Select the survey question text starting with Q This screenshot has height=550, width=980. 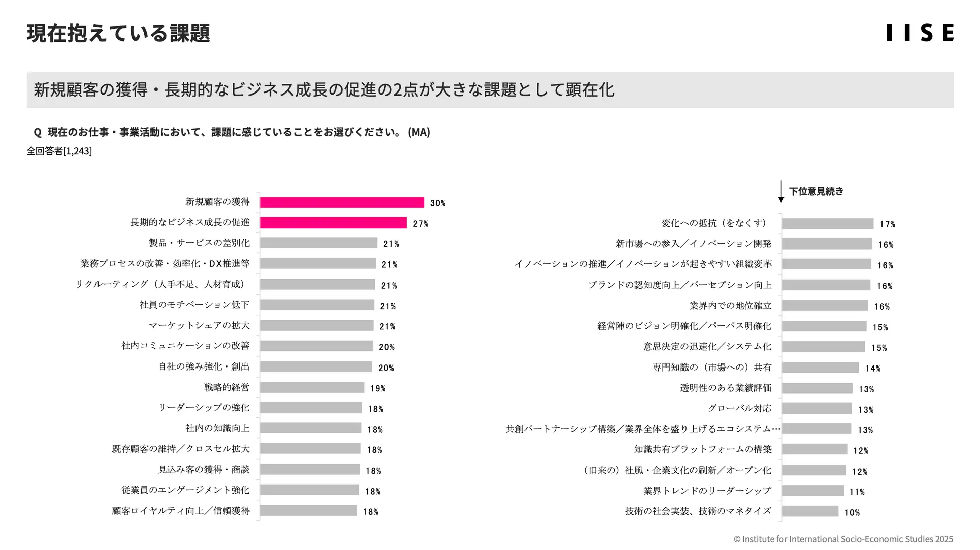click(232, 132)
